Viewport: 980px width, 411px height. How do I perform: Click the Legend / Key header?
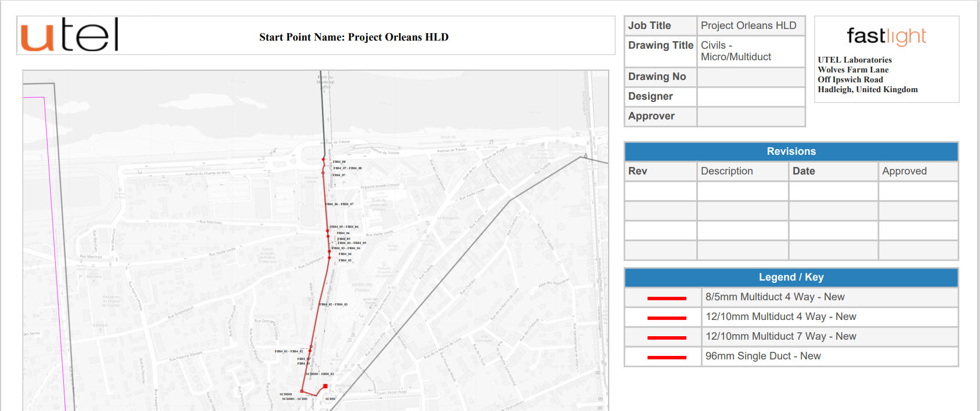point(791,277)
